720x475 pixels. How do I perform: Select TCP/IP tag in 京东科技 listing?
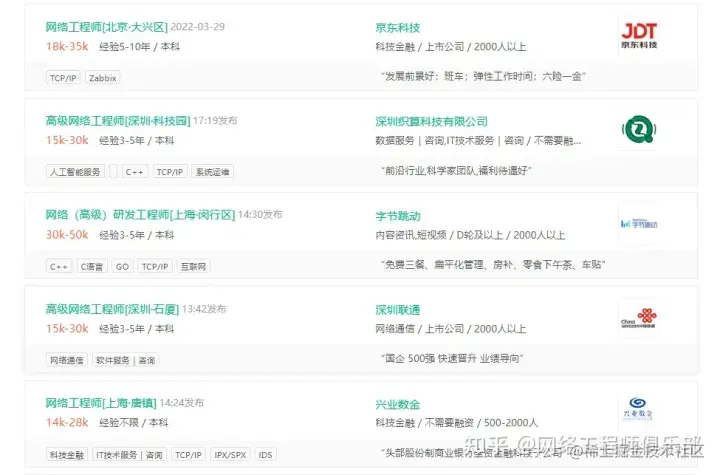pos(63,78)
